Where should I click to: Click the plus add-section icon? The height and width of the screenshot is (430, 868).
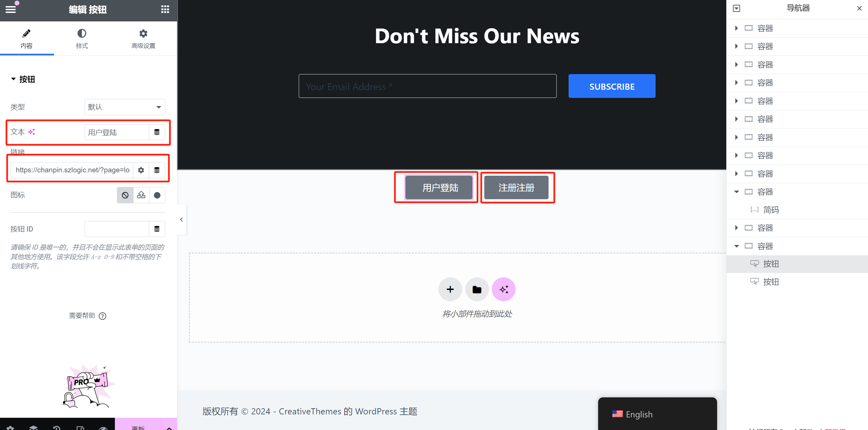coord(450,289)
